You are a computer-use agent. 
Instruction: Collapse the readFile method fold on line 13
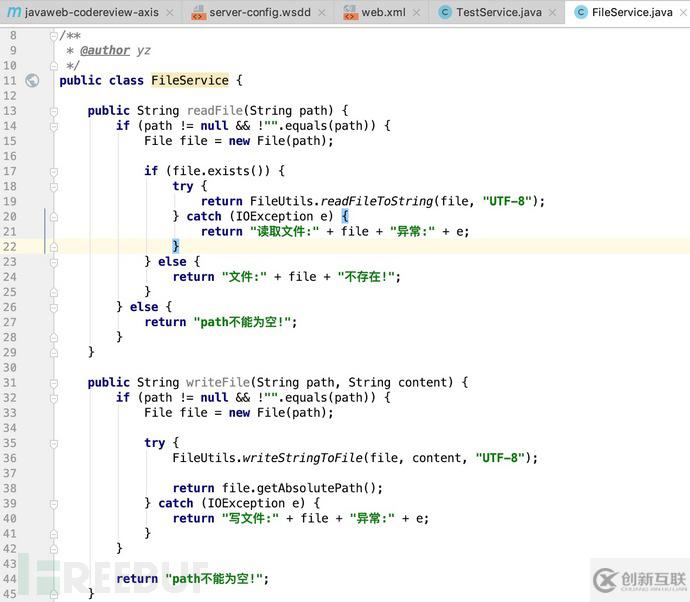(x=54, y=111)
